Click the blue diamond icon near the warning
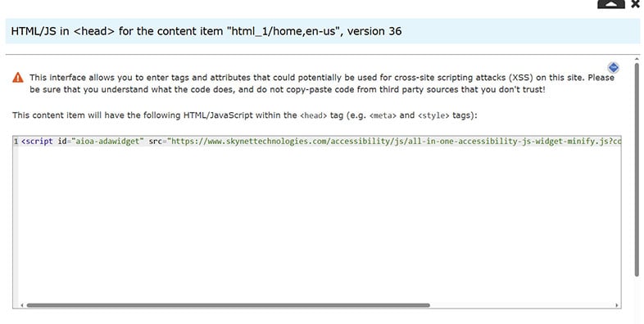The width and height of the screenshot is (644, 324). click(613, 67)
